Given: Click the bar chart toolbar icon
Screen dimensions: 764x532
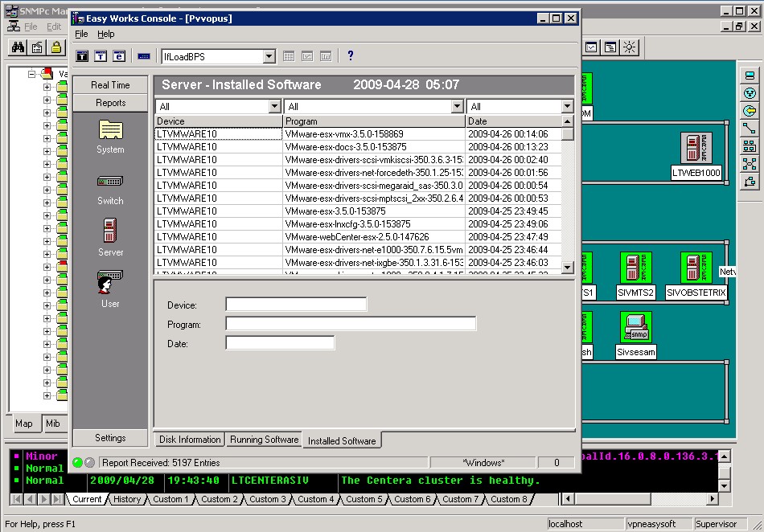Looking at the screenshot, I should (x=326, y=56).
